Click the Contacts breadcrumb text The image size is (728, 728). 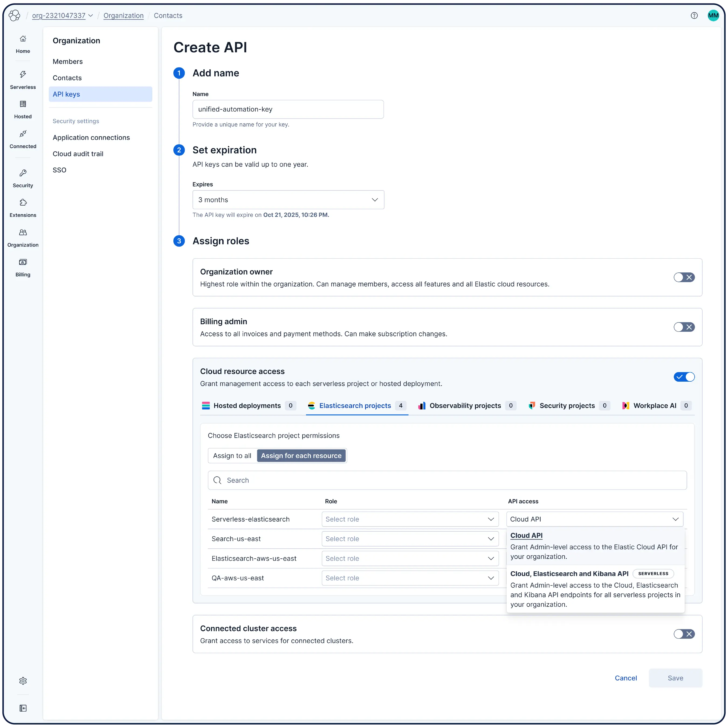(x=168, y=15)
